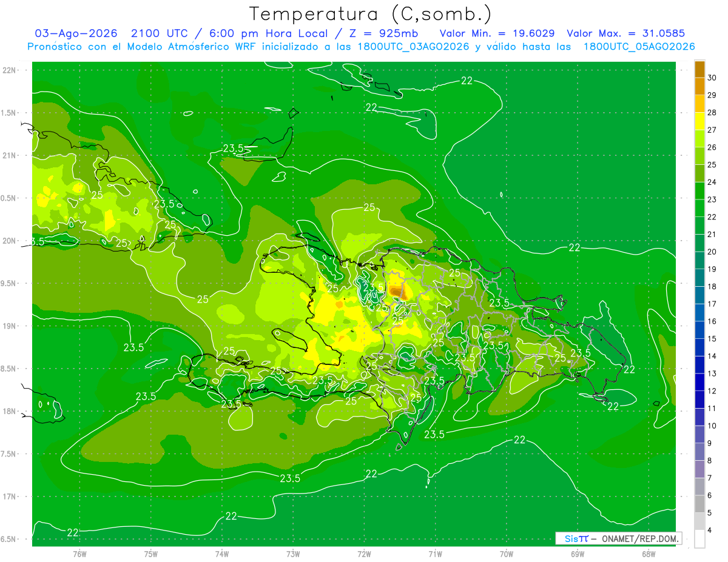The width and height of the screenshot is (728, 562).
Task: Click the "22N" latitude axis label
Action: (x=8, y=70)
